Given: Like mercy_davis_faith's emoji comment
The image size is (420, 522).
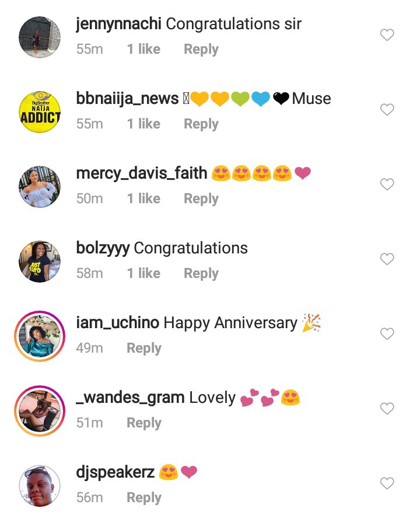Looking at the screenshot, I should 387,184.
